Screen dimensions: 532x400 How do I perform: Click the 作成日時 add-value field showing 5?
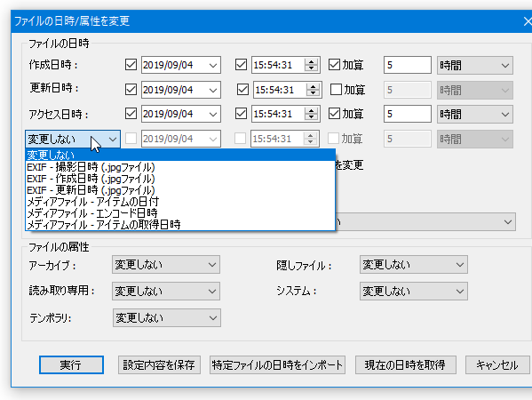click(408, 65)
